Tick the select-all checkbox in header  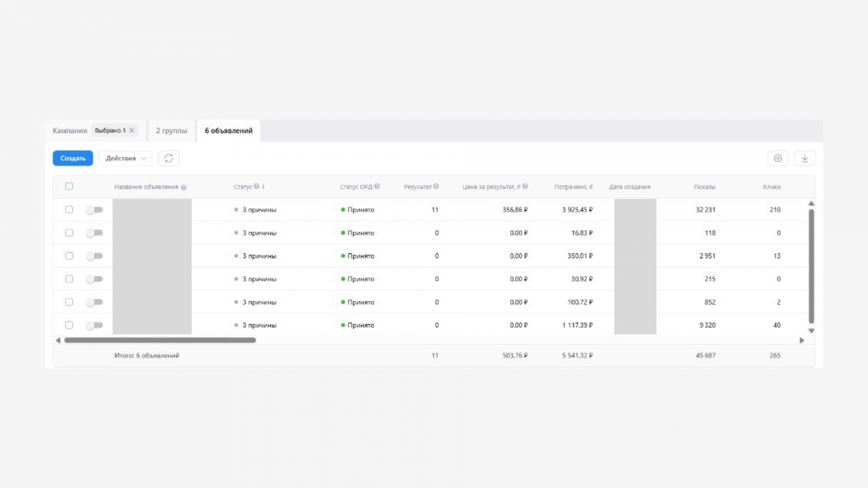pyautogui.click(x=69, y=186)
